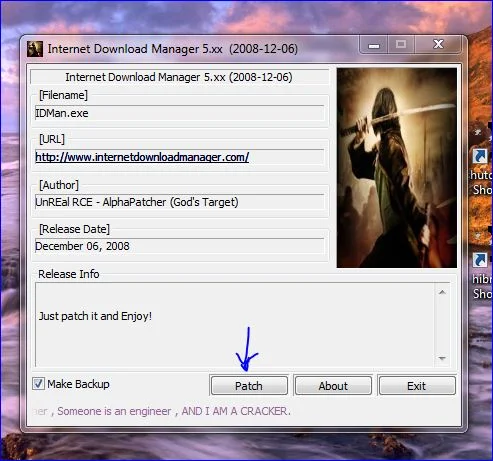Click the Make Backup label text

coord(78,384)
